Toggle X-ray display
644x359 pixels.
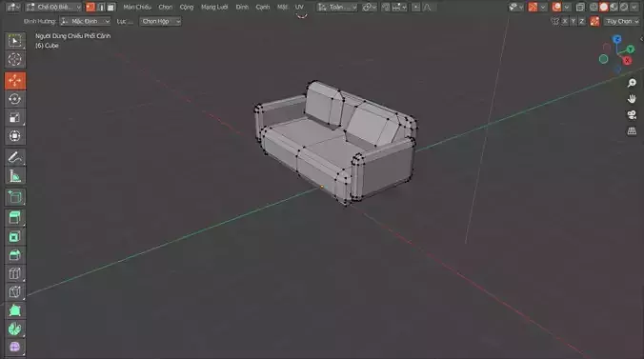580,7
